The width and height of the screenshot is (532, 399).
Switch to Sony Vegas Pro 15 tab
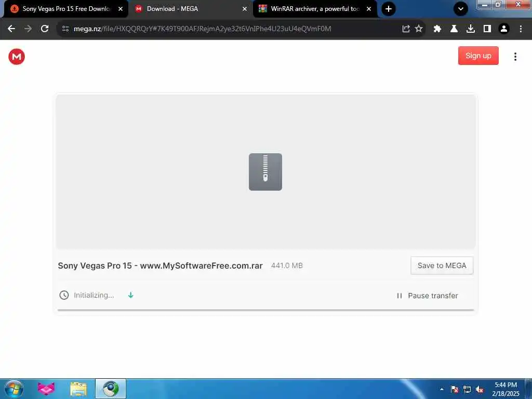[x=65, y=9]
